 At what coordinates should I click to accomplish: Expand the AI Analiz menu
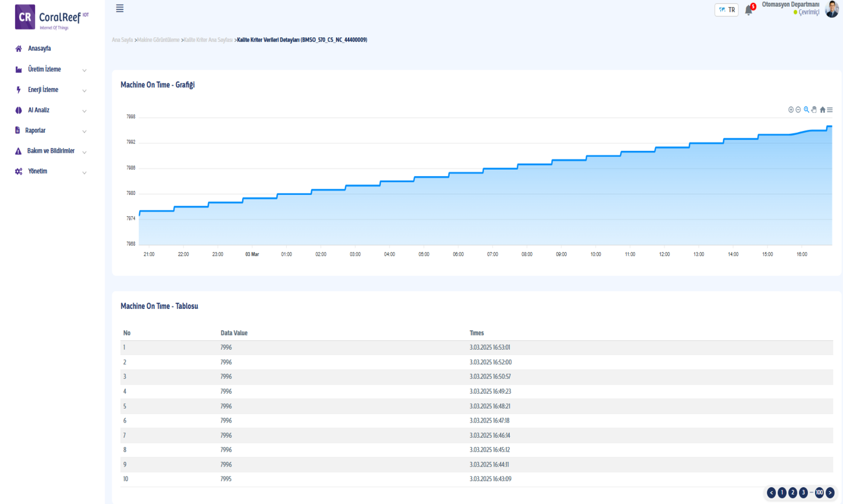click(x=39, y=110)
